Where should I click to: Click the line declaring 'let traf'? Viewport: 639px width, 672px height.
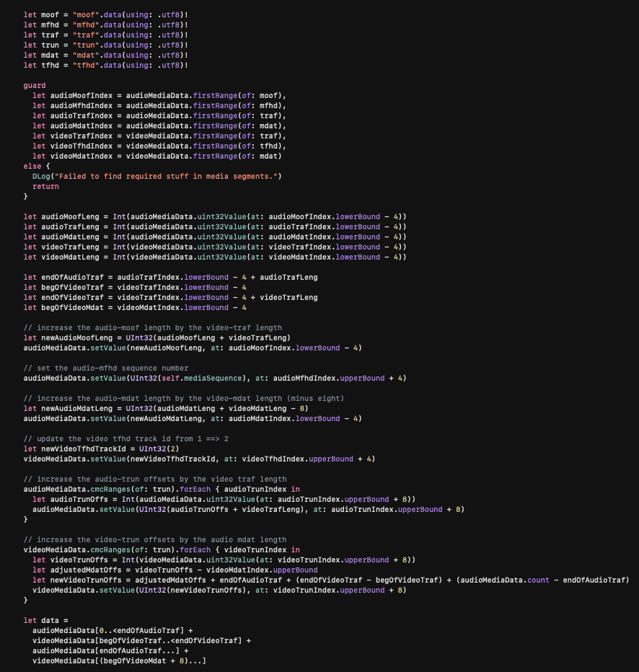(106, 35)
